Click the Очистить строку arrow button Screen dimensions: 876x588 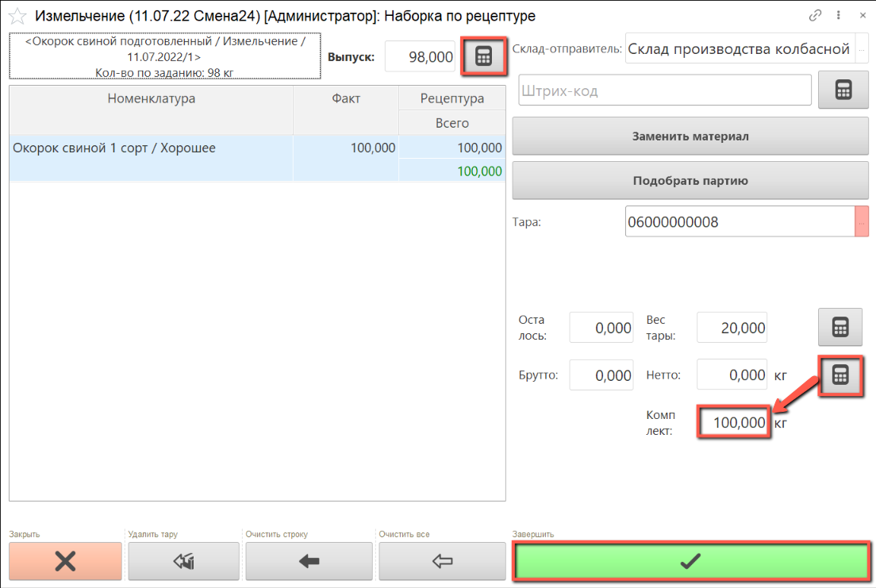coord(309,561)
